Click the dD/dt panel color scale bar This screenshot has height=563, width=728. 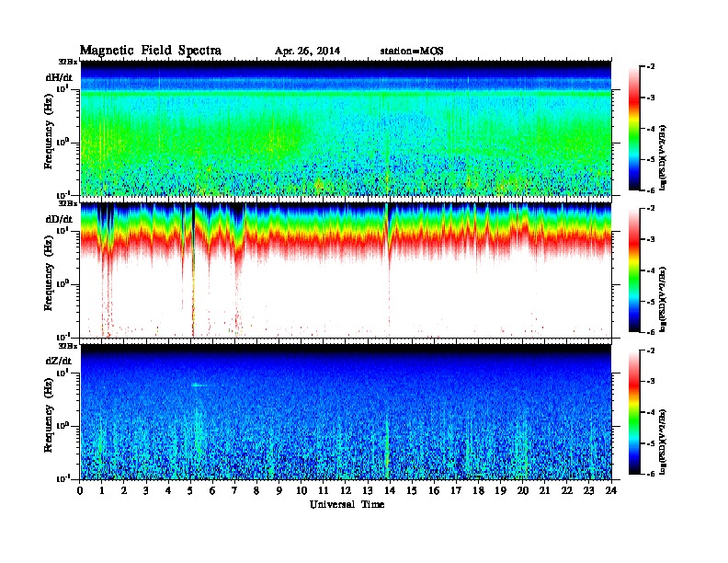click(x=634, y=270)
